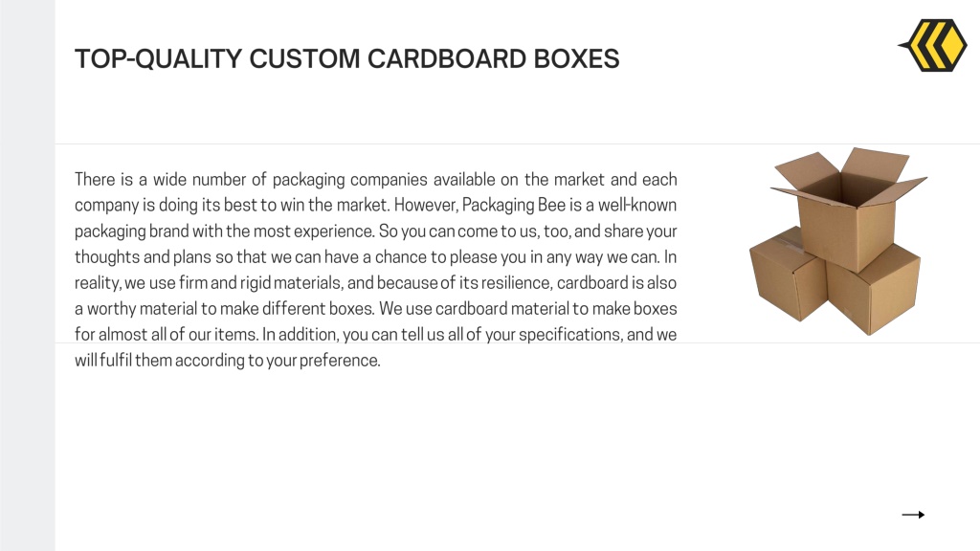
Task: Click the word "BOXES" in the title
Action: coord(576,58)
